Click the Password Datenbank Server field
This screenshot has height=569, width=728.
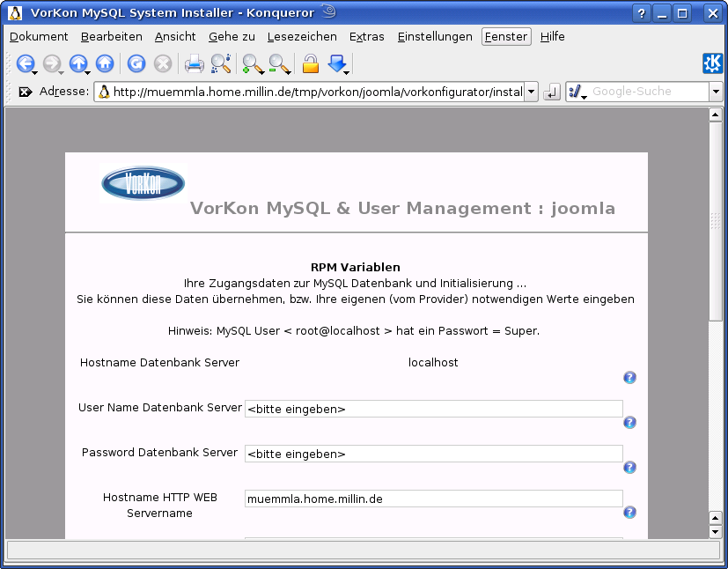pos(434,454)
